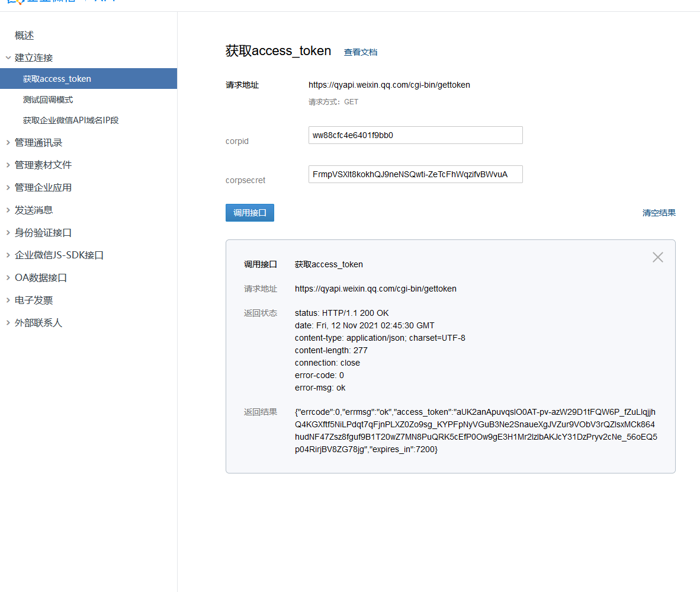This screenshot has height=592, width=700.
Task: Focus the corpid input field
Action: (415, 135)
